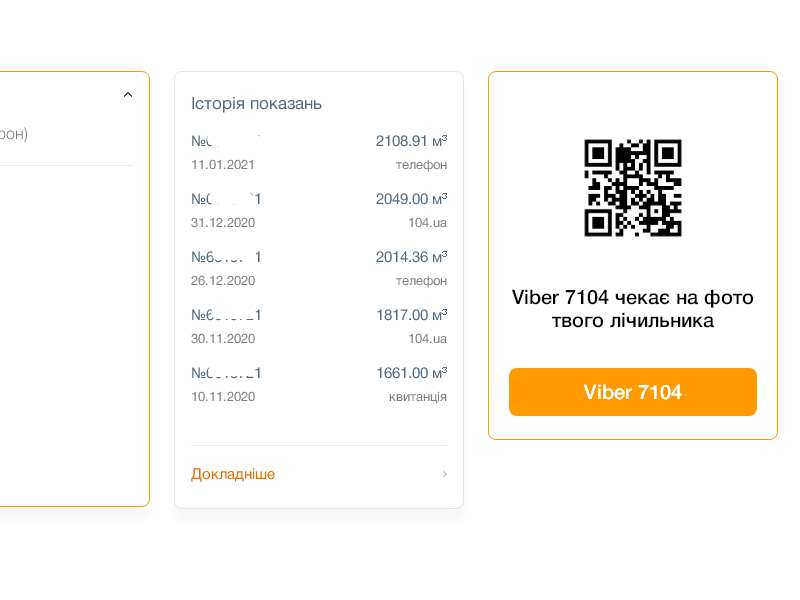The image size is (800, 600).
Task: Click the orange Viber 7104 button
Action: click(x=633, y=392)
